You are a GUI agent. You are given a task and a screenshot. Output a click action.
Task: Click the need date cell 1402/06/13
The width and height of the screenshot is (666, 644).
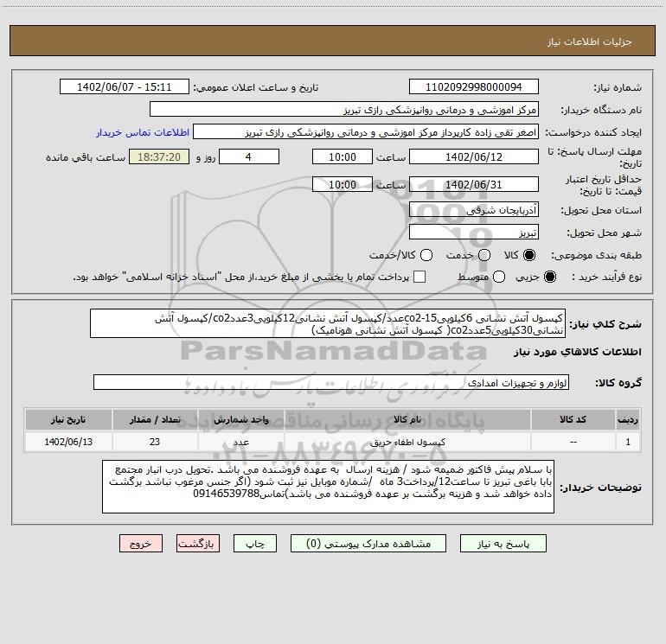[x=68, y=442]
